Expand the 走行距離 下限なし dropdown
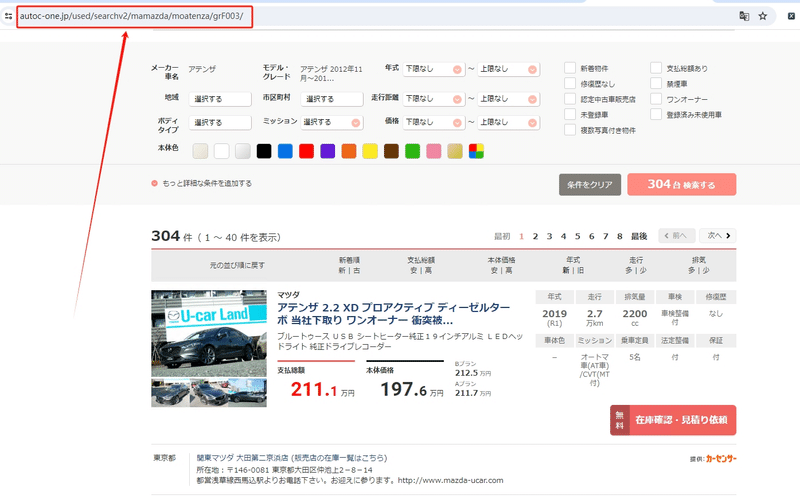 pos(434,99)
